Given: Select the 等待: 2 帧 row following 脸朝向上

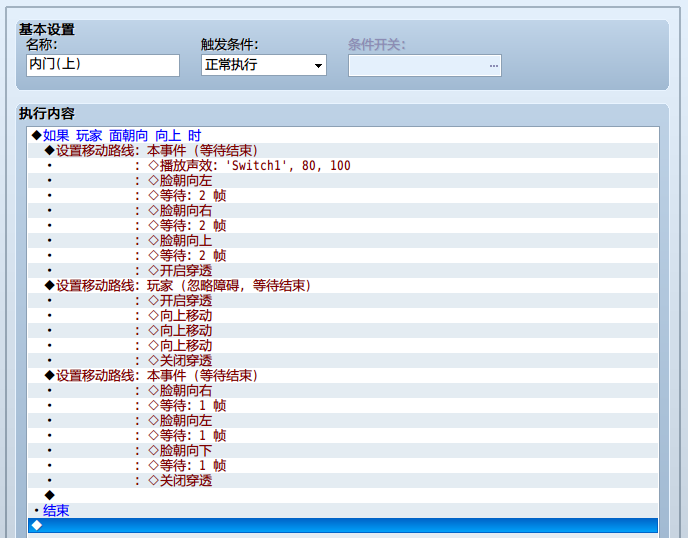Looking at the screenshot, I should (x=343, y=255).
